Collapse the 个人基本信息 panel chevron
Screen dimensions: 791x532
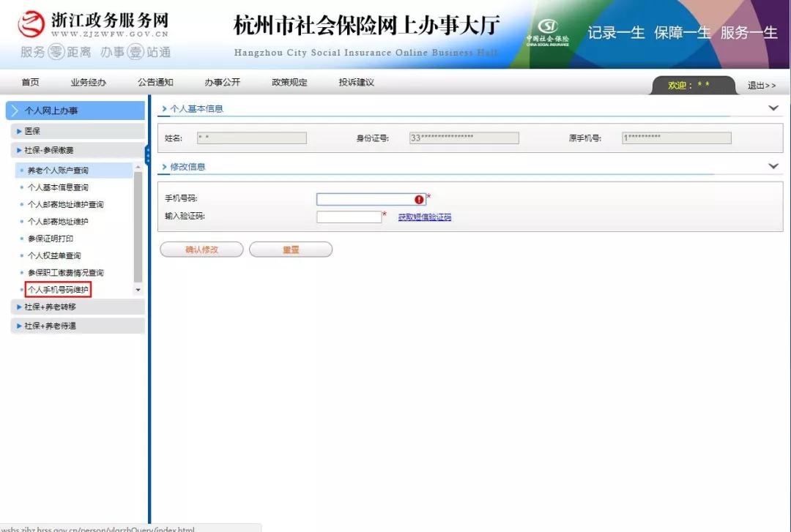click(x=773, y=108)
